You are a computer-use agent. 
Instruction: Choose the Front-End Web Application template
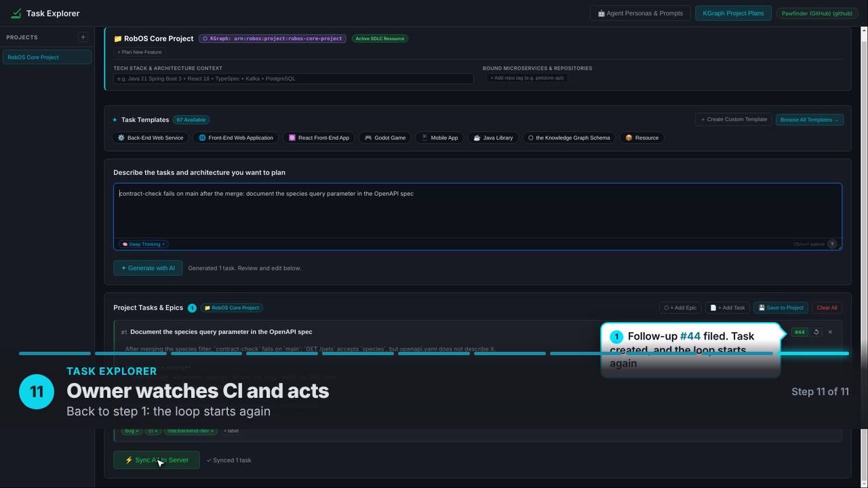tap(236, 138)
